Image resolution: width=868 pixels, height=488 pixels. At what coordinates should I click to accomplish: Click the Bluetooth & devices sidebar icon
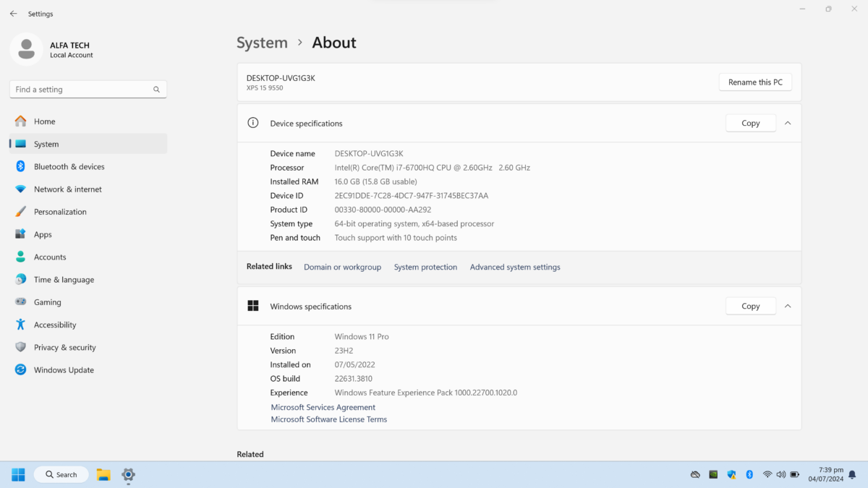pyautogui.click(x=20, y=166)
